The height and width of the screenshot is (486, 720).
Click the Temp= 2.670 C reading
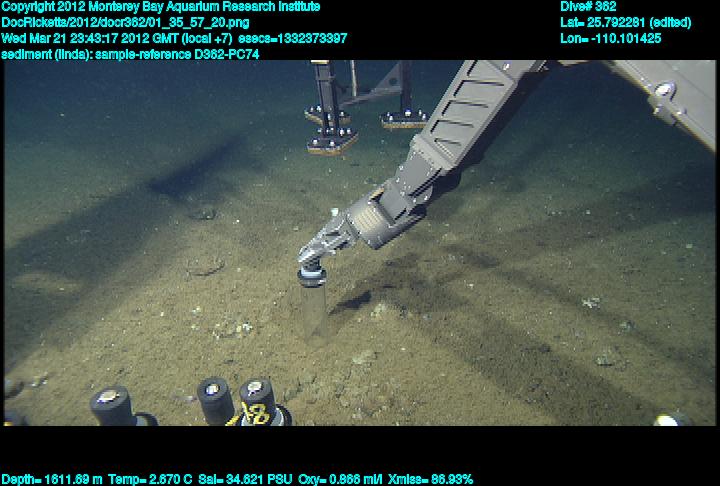coord(150,480)
